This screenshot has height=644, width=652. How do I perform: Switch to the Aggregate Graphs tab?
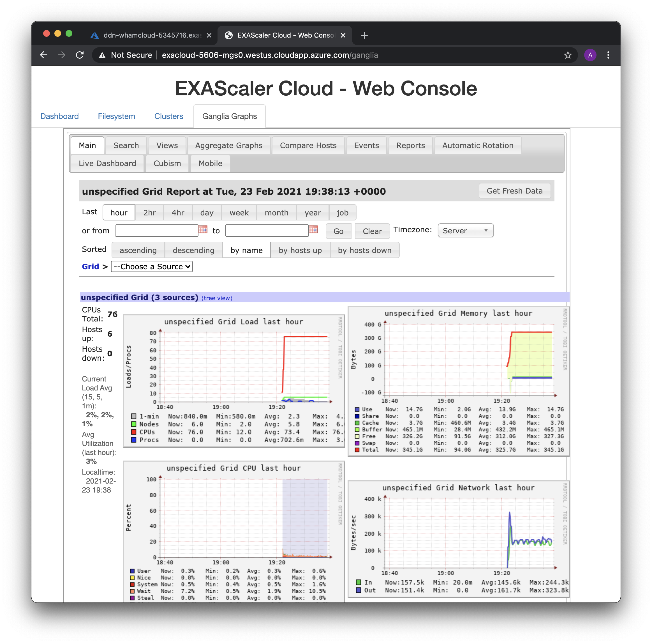tap(228, 146)
